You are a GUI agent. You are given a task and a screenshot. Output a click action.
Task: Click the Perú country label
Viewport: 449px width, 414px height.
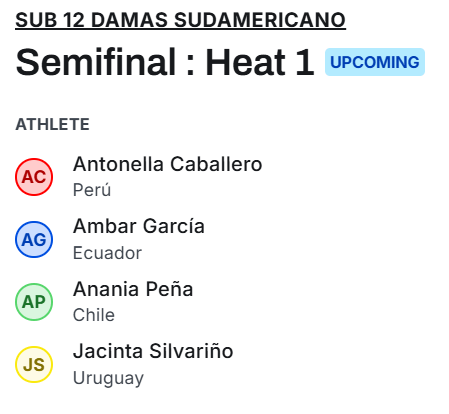coord(92,190)
